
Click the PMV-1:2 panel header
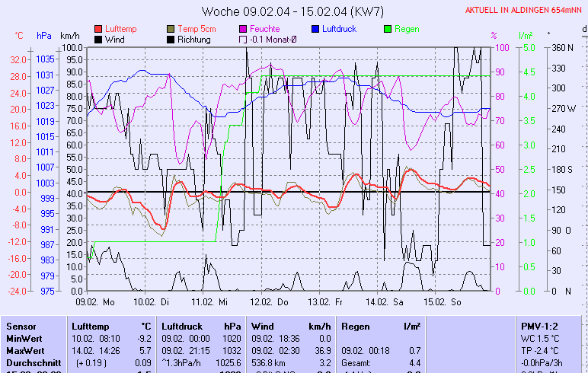coord(540,325)
